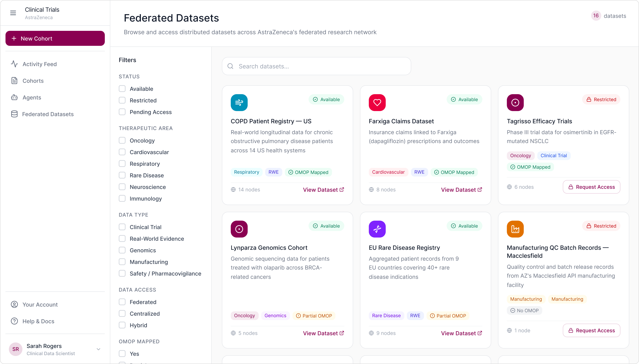Open Your Account page

(55, 304)
